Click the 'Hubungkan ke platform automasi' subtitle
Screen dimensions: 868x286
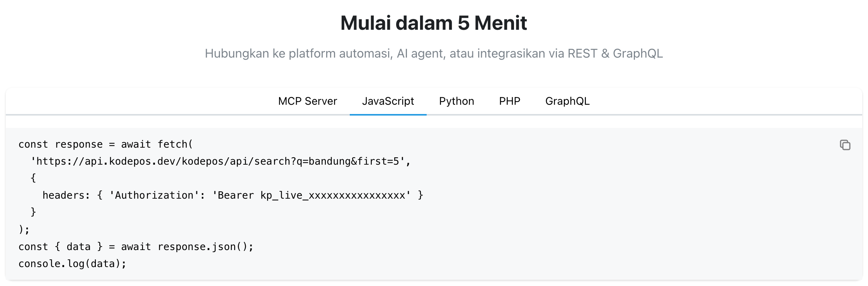click(434, 53)
